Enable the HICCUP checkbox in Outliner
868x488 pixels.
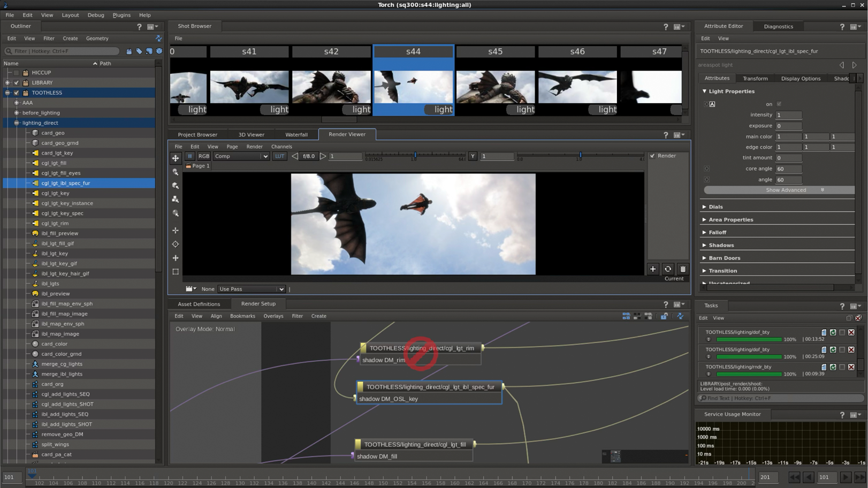point(16,73)
